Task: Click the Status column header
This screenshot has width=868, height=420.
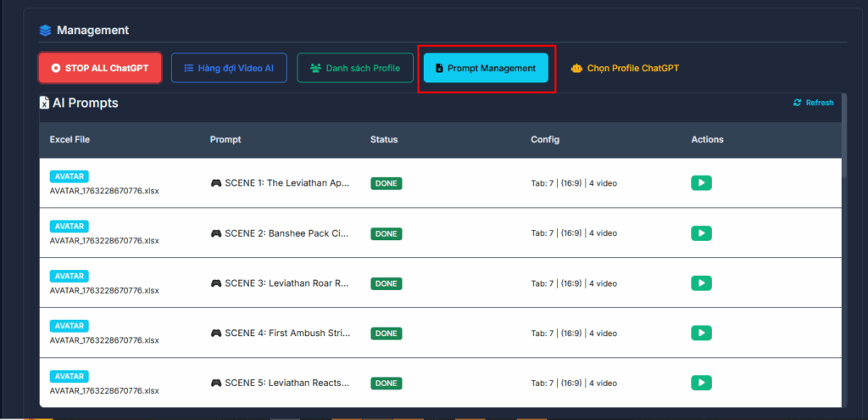Action: tap(383, 139)
